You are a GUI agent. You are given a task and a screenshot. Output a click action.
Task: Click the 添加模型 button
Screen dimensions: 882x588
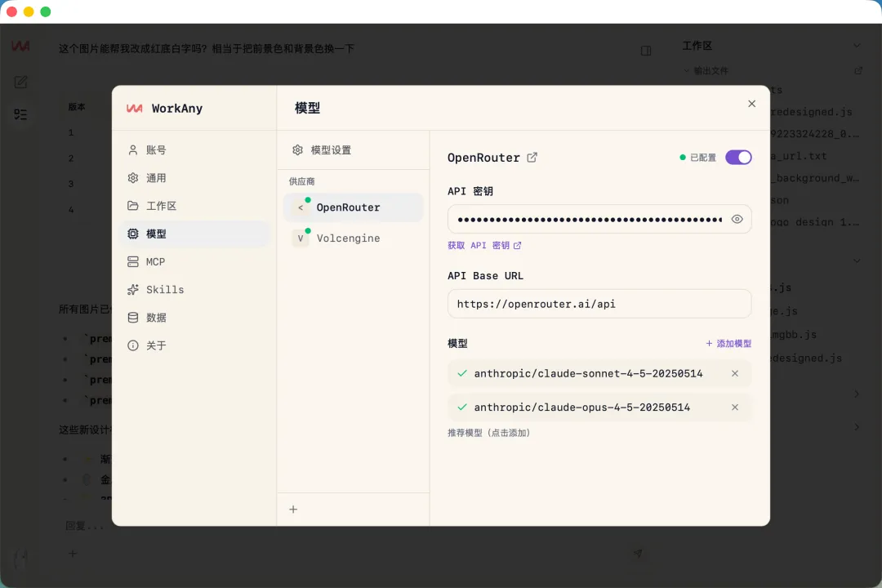pos(728,344)
